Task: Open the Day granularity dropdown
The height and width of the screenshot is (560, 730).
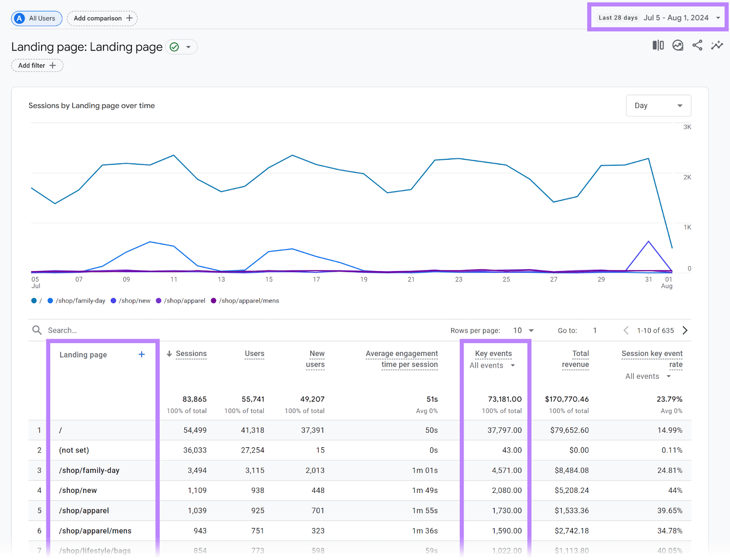Action: pyautogui.click(x=658, y=105)
